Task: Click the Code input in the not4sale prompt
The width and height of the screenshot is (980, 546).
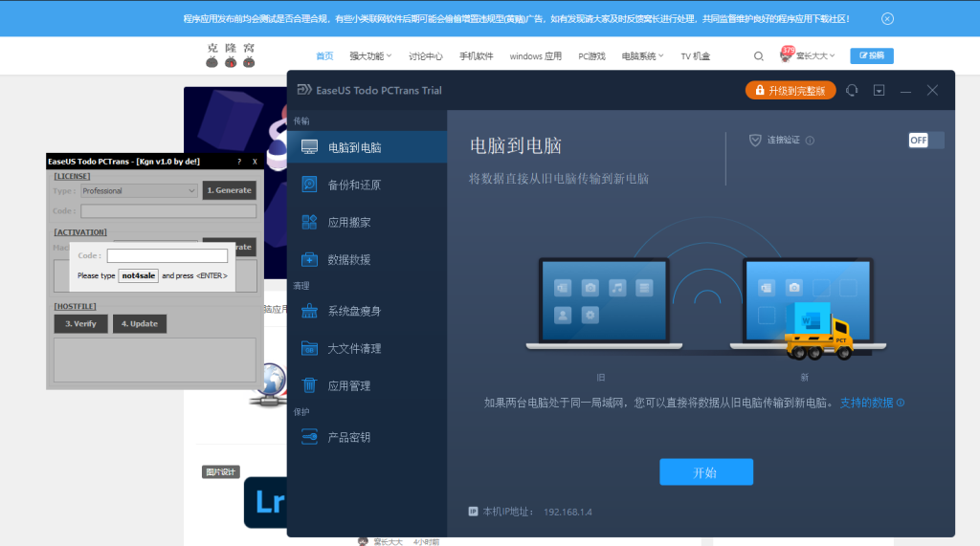Action: [167, 256]
